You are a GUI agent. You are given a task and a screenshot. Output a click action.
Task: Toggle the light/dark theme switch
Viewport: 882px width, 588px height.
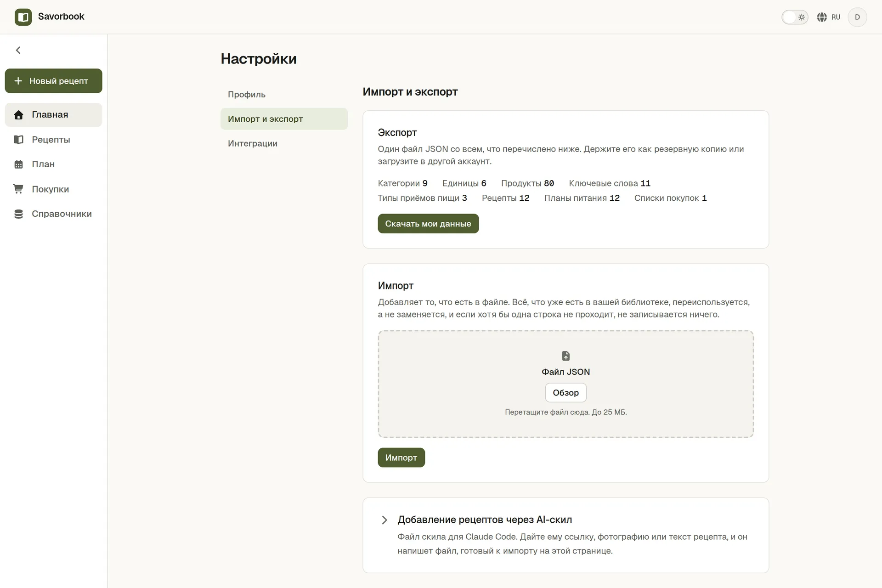pyautogui.click(x=795, y=17)
